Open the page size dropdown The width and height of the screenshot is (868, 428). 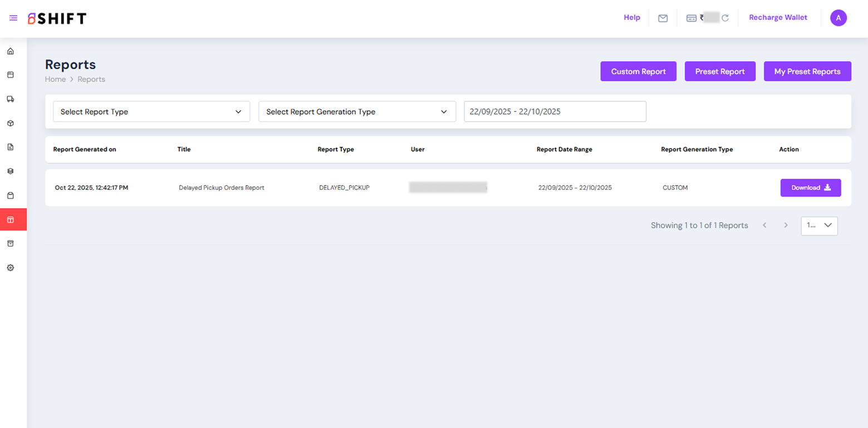coord(819,226)
